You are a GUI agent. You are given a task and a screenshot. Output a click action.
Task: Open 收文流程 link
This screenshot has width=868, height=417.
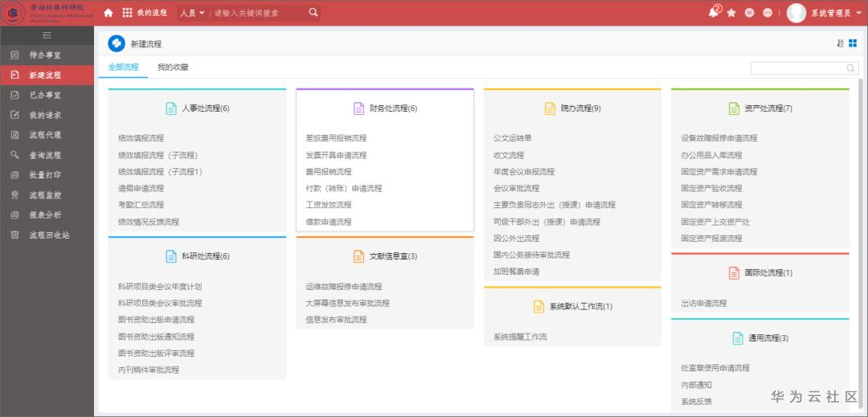click(x=509, y=155)
